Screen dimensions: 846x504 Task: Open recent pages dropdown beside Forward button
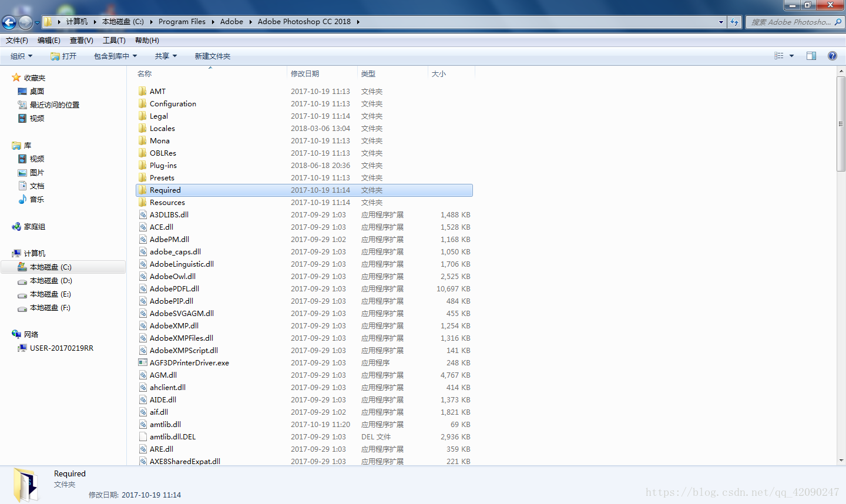pyautogui.click(x=37, y=22)
